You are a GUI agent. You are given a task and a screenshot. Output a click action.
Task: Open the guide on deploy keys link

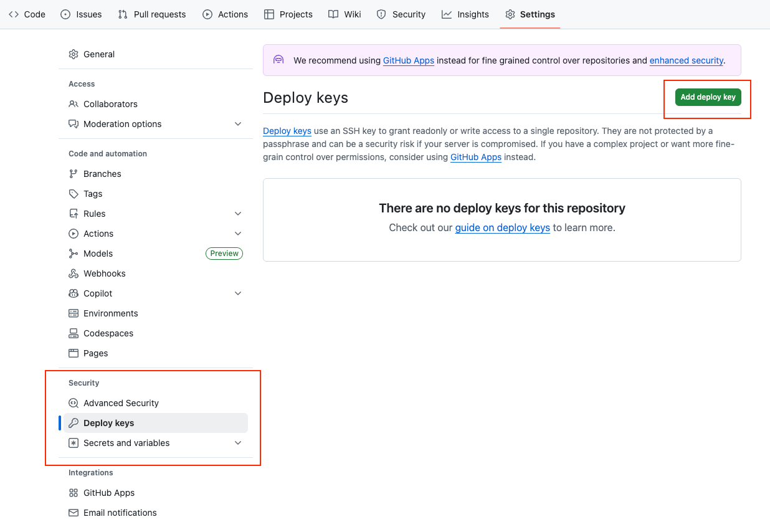(x=502, y=228)
